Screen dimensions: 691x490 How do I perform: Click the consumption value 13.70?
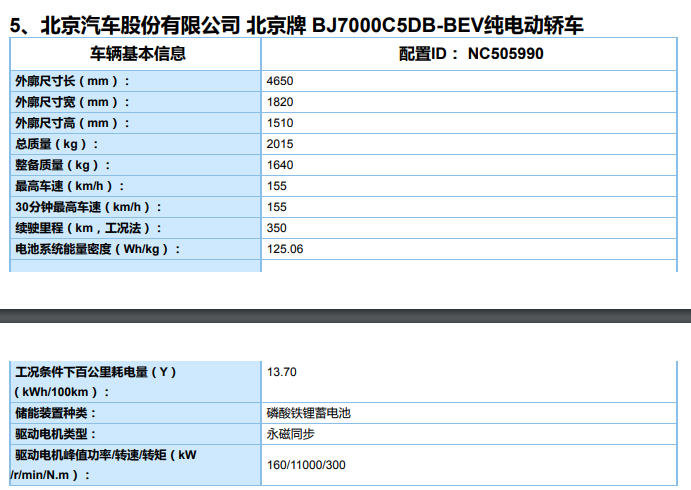(x=282, y=372)
